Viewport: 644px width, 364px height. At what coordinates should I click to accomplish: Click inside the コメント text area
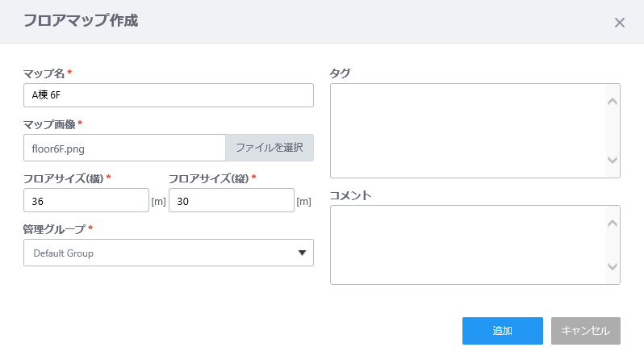(468, 245)
